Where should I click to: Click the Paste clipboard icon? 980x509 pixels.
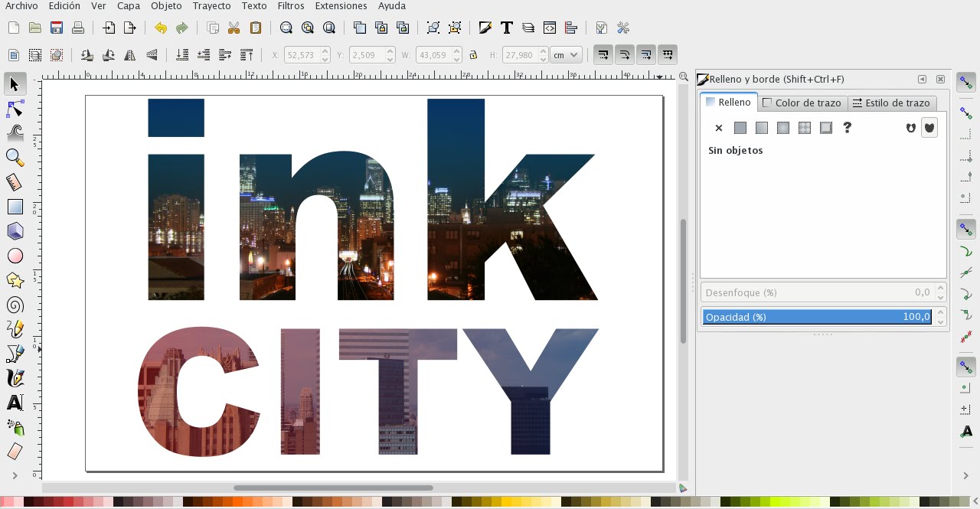pos(256,28)
